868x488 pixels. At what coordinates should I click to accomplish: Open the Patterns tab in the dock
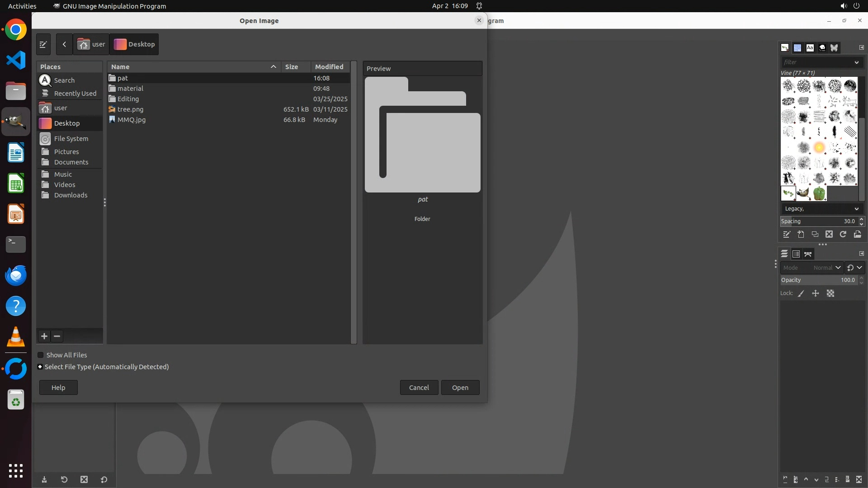point(797,47)
